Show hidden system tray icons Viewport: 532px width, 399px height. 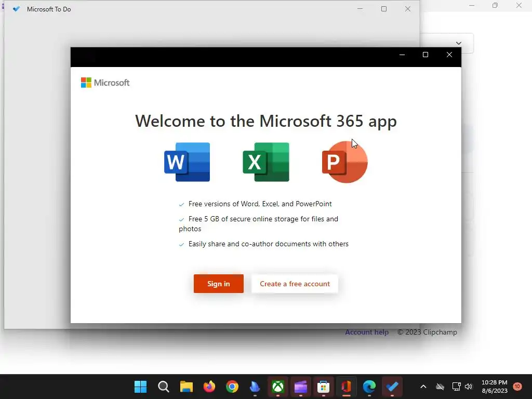pos(423,387)
